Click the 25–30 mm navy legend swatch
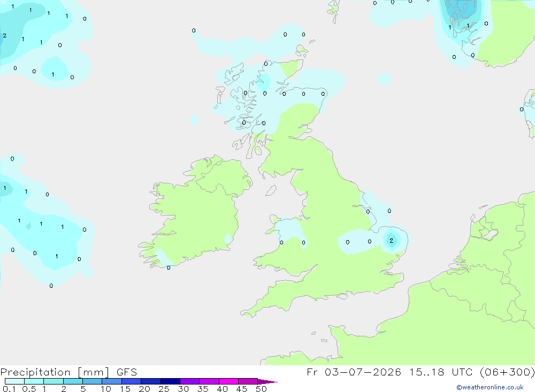The image size is (535, 392). (x=170, y=381)
